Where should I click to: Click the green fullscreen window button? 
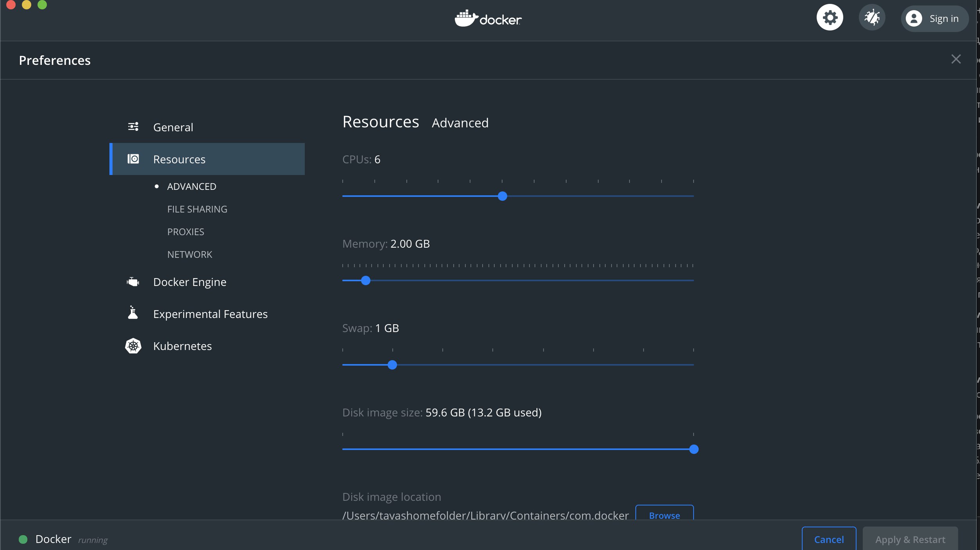click(42, 4)
